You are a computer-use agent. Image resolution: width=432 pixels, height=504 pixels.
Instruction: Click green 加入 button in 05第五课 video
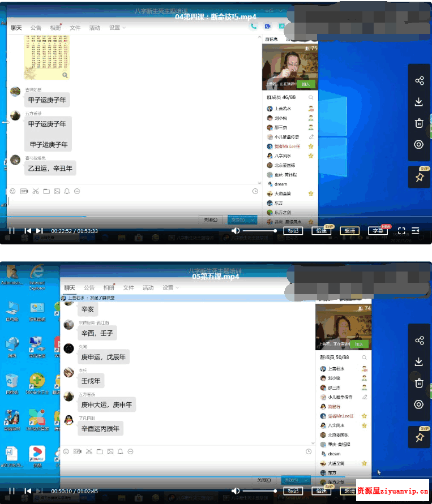[358, 344]
